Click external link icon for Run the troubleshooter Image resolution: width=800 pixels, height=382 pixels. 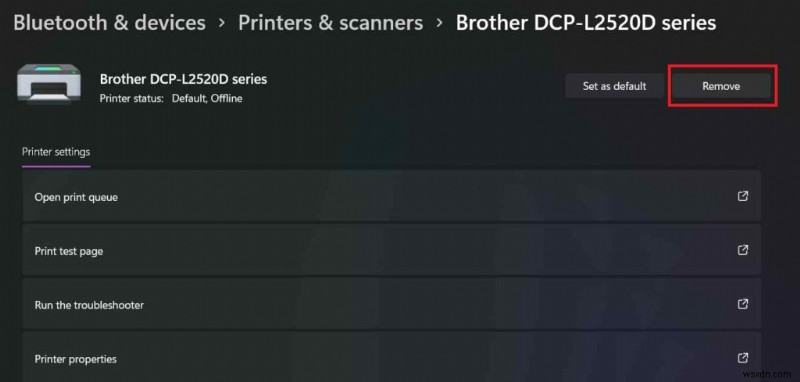(743, 304)
